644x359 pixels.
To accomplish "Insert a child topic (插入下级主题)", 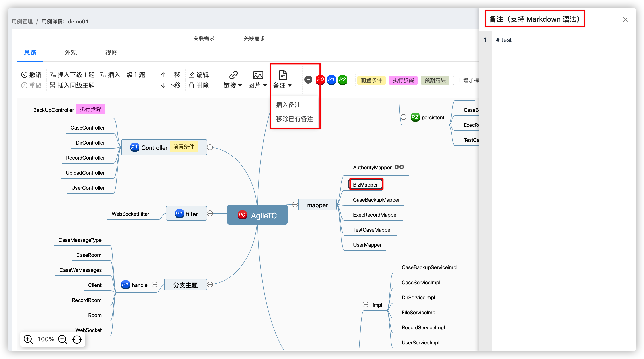I will coord(72,75).
